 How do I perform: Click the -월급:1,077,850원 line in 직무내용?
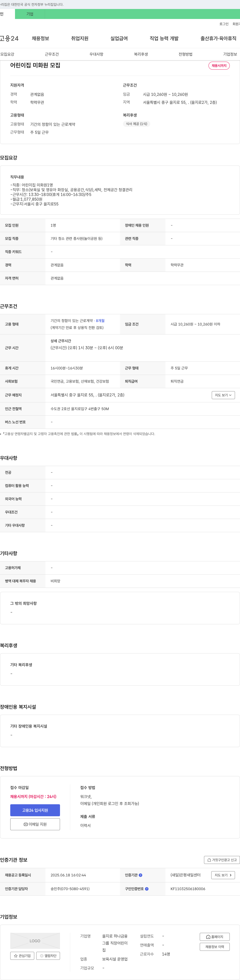[x=26, y=199]
